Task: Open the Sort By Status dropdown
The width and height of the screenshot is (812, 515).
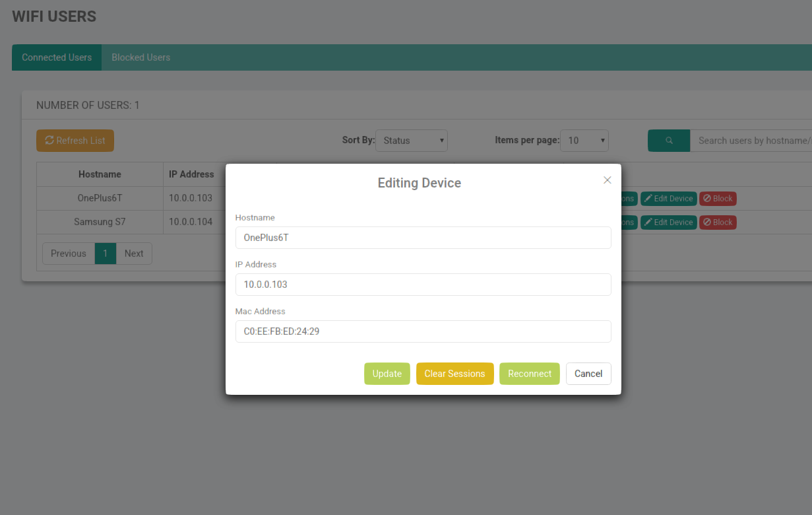Action: [x=412, y=141]
